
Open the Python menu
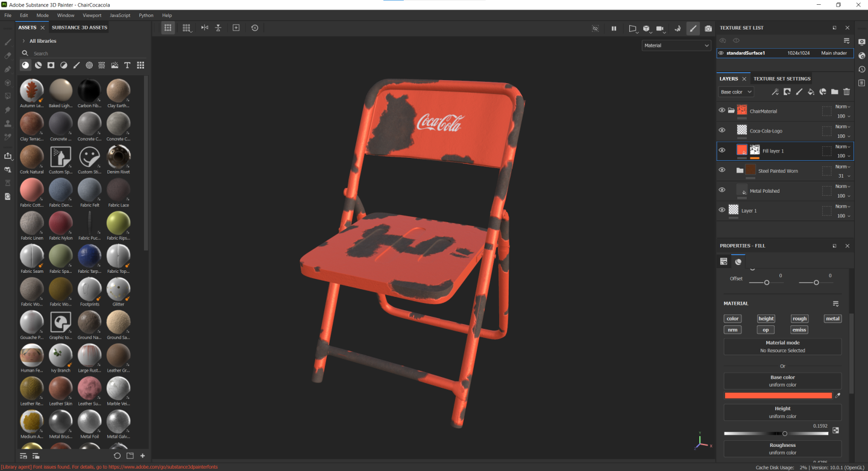click(x=146, y=15)
